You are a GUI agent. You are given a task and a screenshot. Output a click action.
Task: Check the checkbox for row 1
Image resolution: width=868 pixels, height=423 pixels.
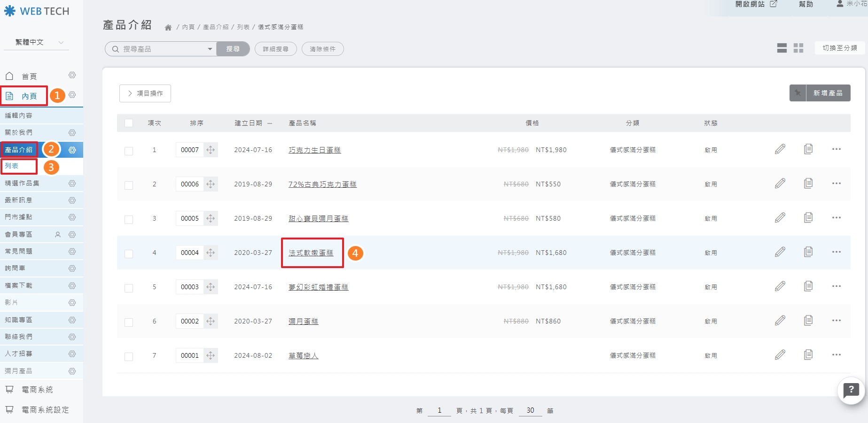[x=129, y=151]
